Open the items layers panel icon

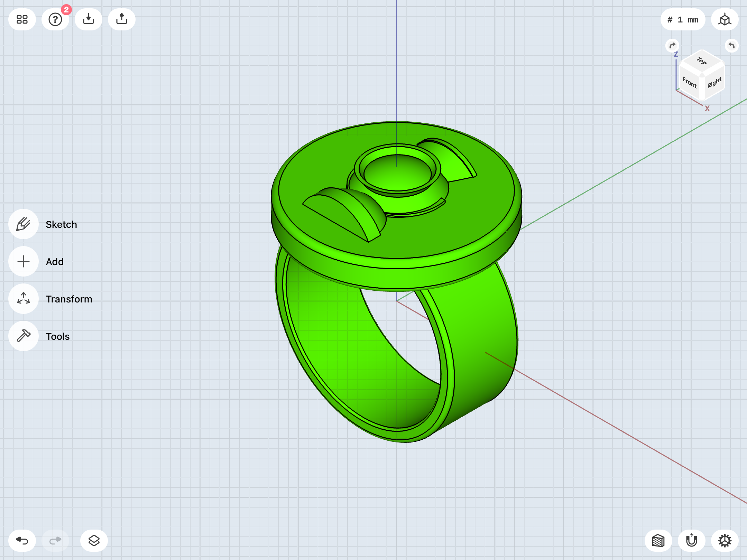pyautogui.click(x=94, y=541)
